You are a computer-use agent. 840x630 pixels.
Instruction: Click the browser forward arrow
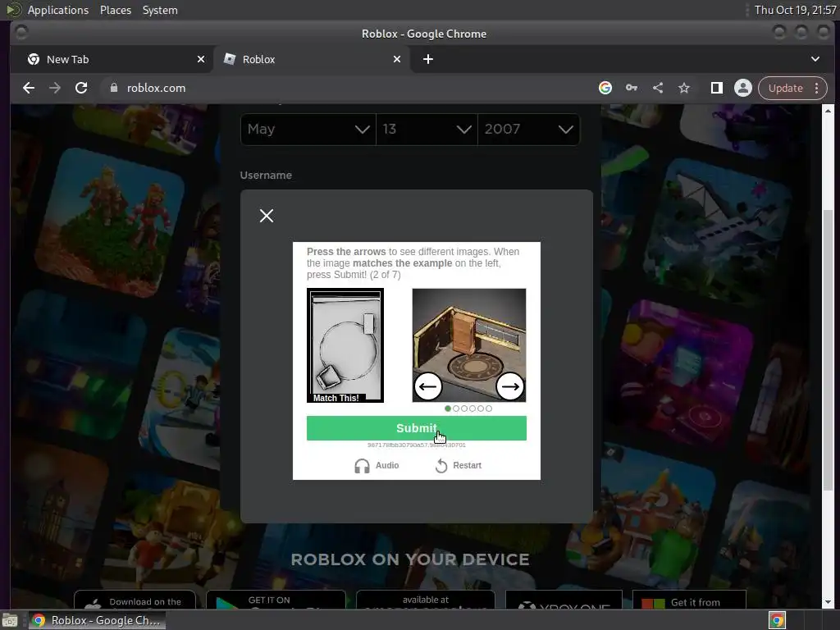click(x=55, y=88)
